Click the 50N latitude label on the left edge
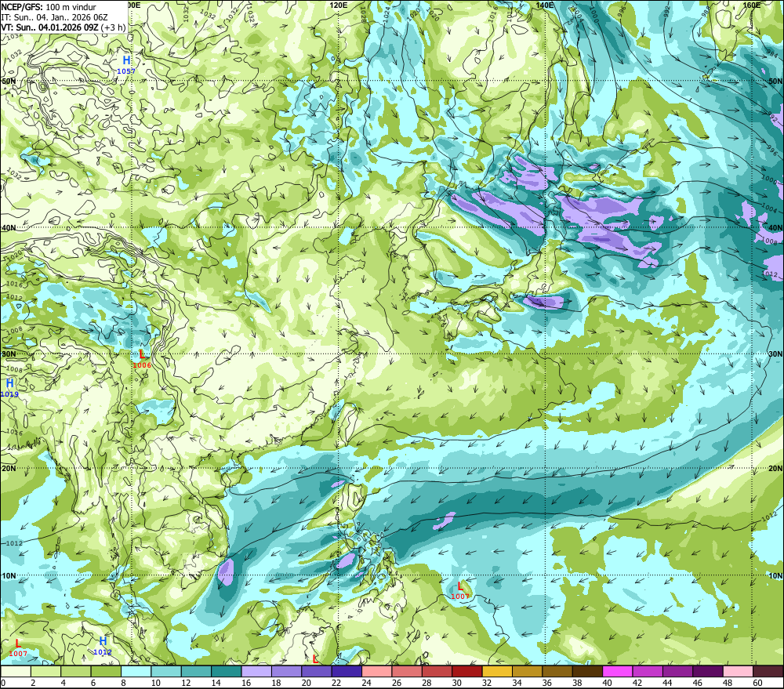 [x=9, y=81]
